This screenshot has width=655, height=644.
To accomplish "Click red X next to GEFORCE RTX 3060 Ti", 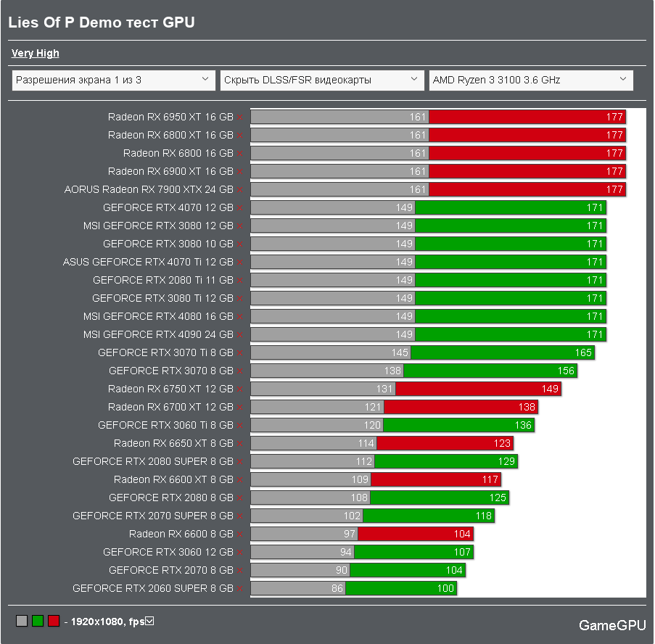I will [x=240, y=426].
